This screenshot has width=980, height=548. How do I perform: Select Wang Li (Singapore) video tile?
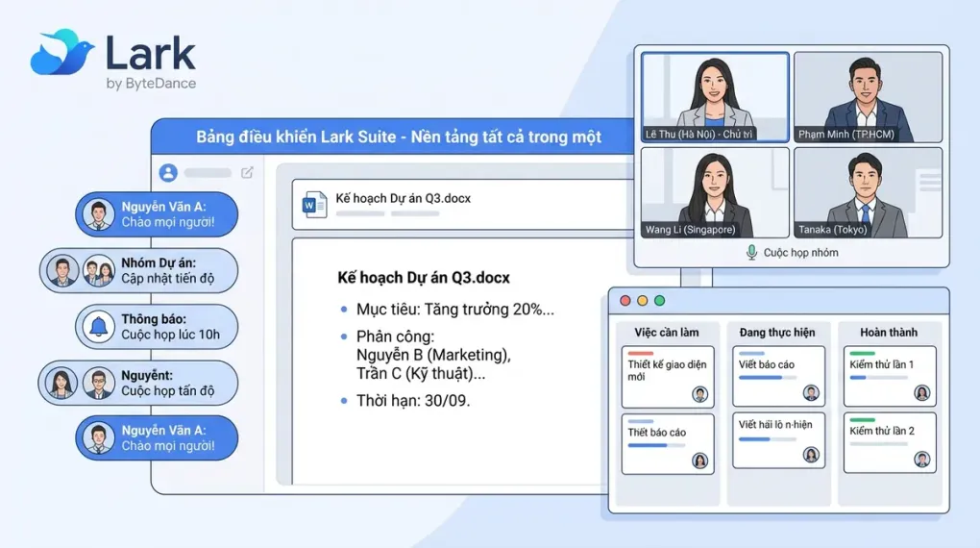pyautogui.click(x=715, y=192)
